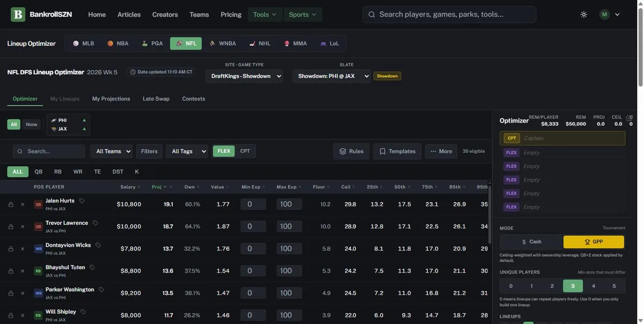Click the tag icon next to Bhayshul Tuten
Screen dimensions: 644x324
point(92,267)
